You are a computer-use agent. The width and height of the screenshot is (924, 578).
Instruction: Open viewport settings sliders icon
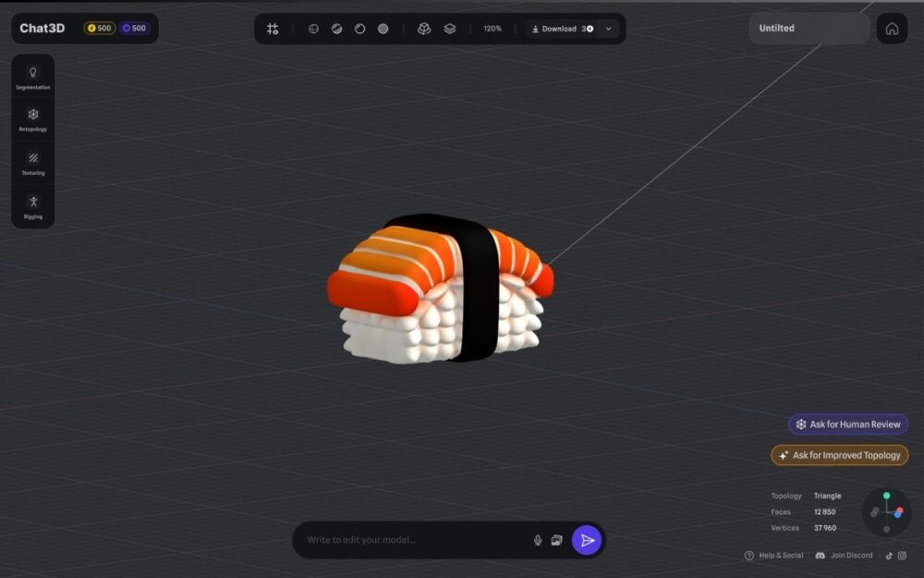pyautogui.click(x=273, y=29)
